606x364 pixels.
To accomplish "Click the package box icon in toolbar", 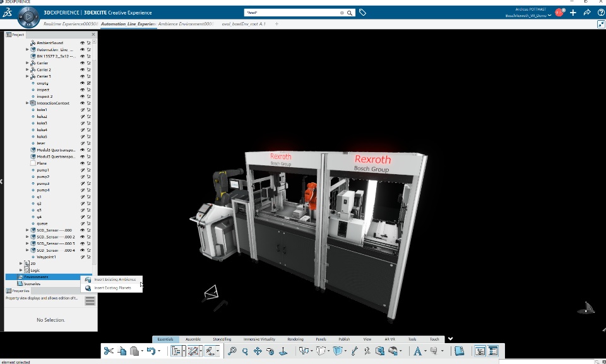I will (x=380, y=351).
